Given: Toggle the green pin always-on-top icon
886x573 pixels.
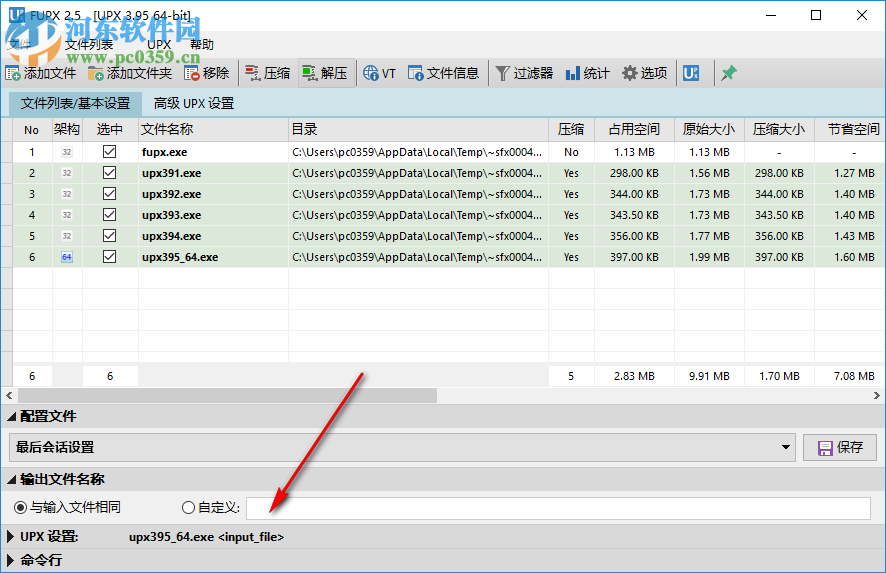Looking at the screenshot, I should pyautogui.click(x=728, y=73).
